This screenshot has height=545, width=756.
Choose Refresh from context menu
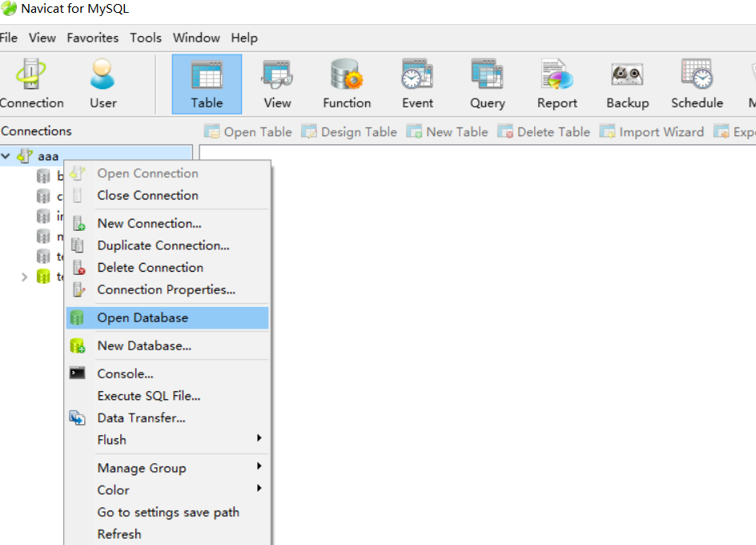(x=167, y=535)
